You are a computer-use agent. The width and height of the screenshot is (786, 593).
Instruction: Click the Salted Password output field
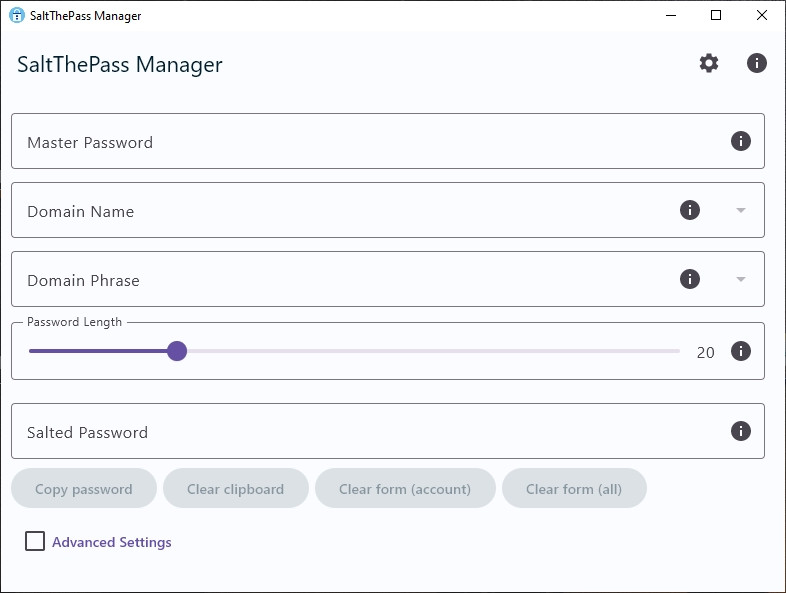click(x=360, y=432)
